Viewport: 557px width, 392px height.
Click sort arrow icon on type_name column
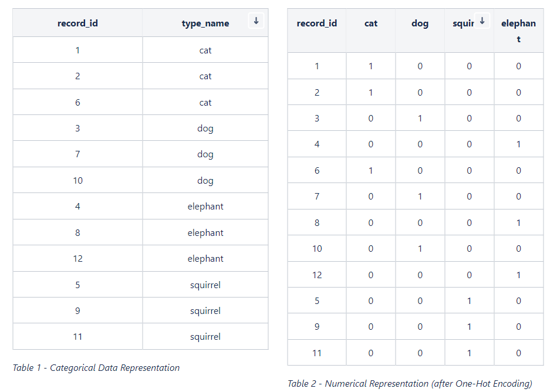pos(256,21)
